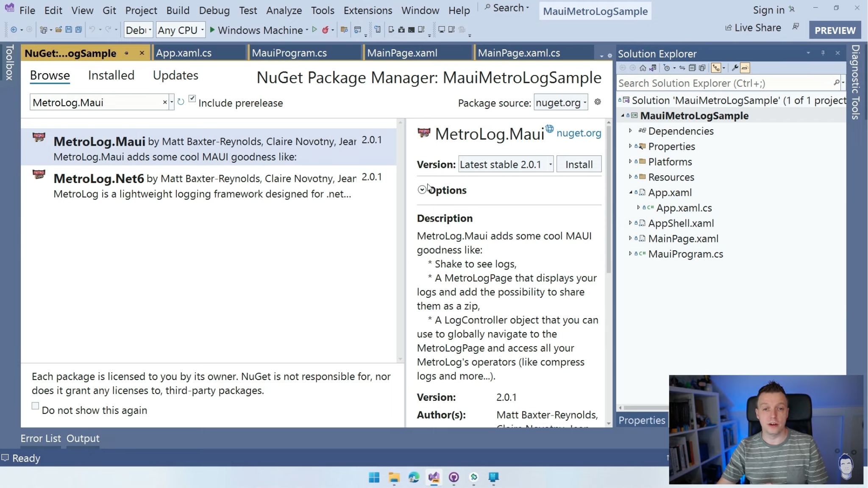Click the Solution Explorer Home icon
Viewport: 868px width, 488px height.
643,68
